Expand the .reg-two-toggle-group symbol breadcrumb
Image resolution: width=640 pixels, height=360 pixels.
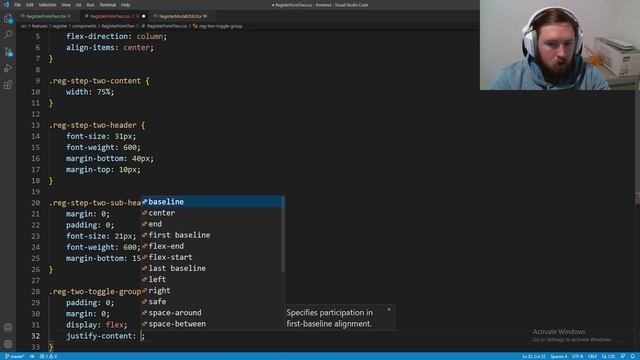pyautogui.click(x=218, y=26)
